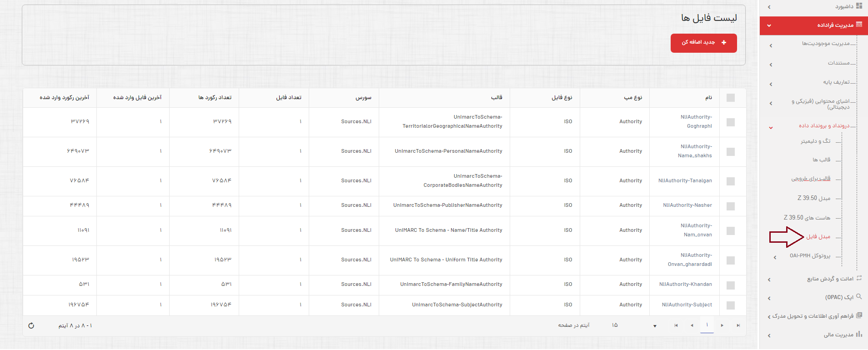Click the dashboard grid icon in sidebar
868x350 pixels.
pyautogui.click(x=859, y=6)
